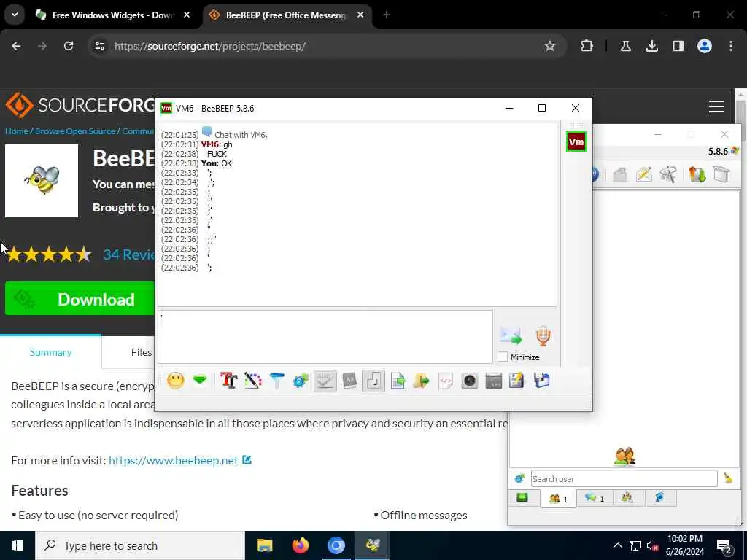
Task: Reload the page in browser
Action: (x=69, y=46)
